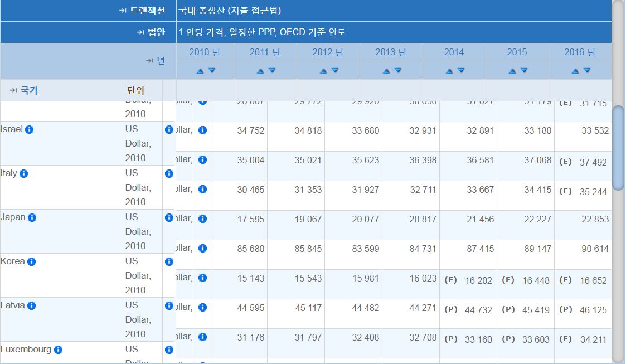626x364 pixels.
Task: Sort the 2013 년 column descending
Action: click(x=398, y=71)
